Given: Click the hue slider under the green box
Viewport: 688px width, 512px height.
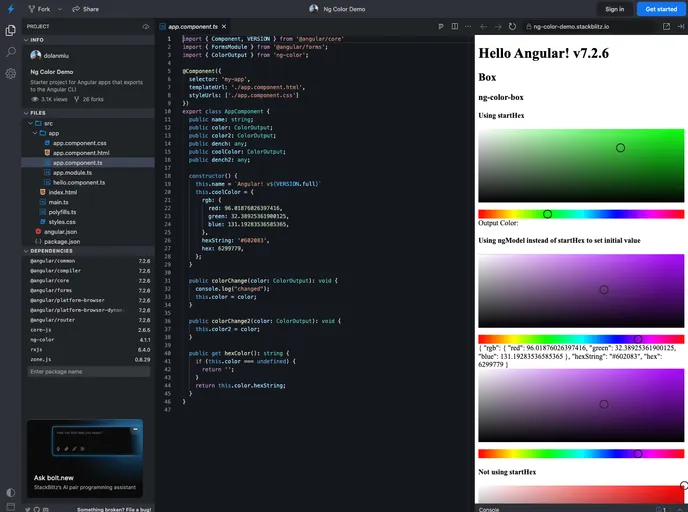Looking at the screenshot, I should [x=581, y=214].
